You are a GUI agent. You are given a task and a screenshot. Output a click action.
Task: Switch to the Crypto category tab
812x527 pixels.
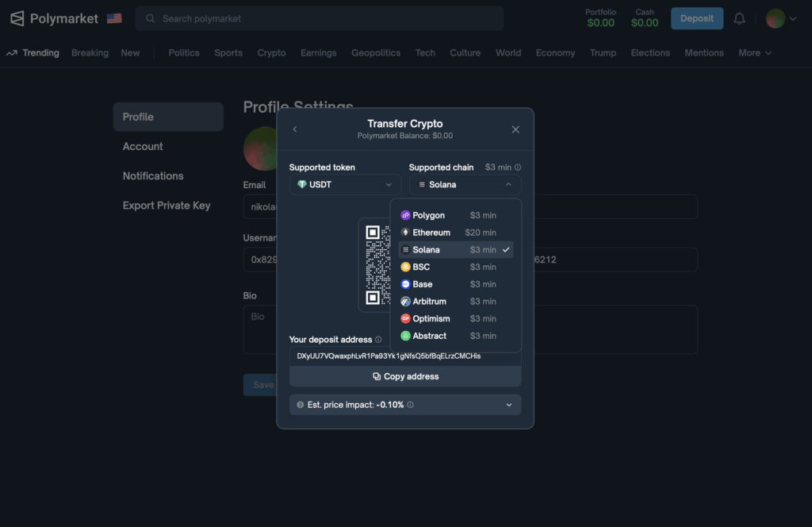[271, 52]
